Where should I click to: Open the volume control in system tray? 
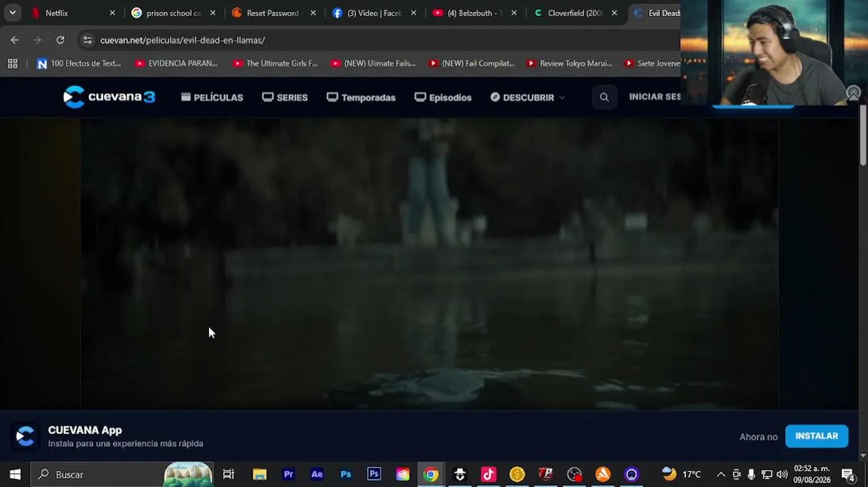tap(782, 474)
